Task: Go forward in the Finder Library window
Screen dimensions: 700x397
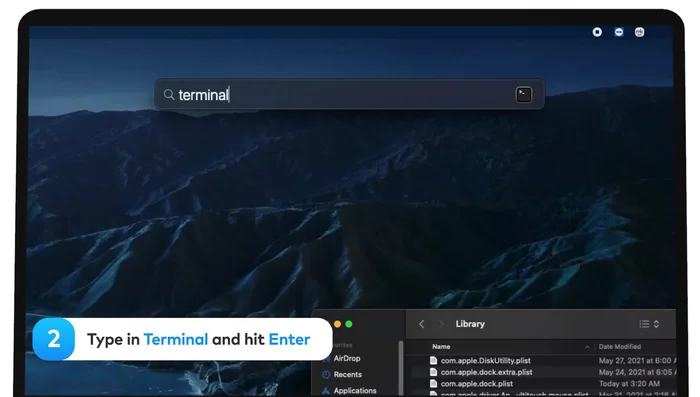Action: click(x=441, y=324)
